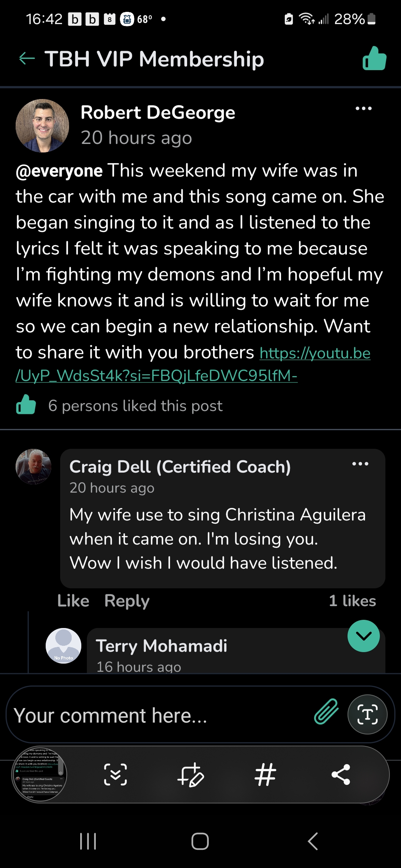Open recent apps from navigation bar

point(88,841)
